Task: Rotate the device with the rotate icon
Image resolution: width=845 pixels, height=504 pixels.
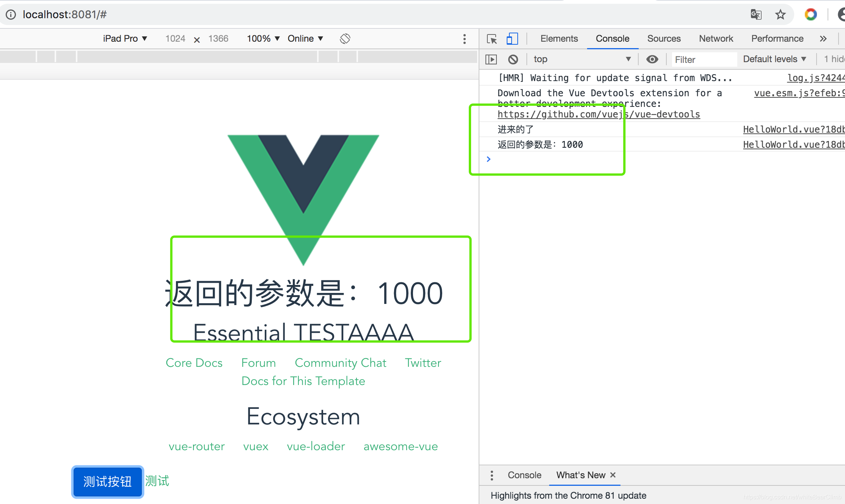Action: click(x=345, y=39)
